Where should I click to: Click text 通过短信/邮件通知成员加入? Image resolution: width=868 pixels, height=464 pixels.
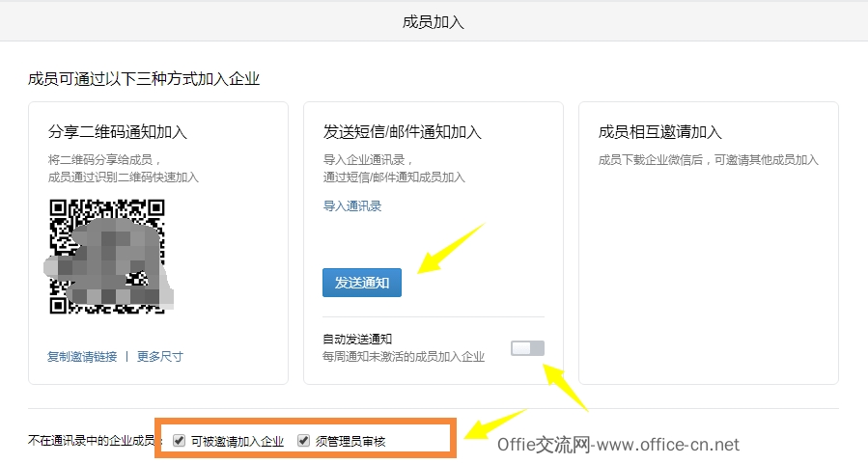click(x=394, y=177)
